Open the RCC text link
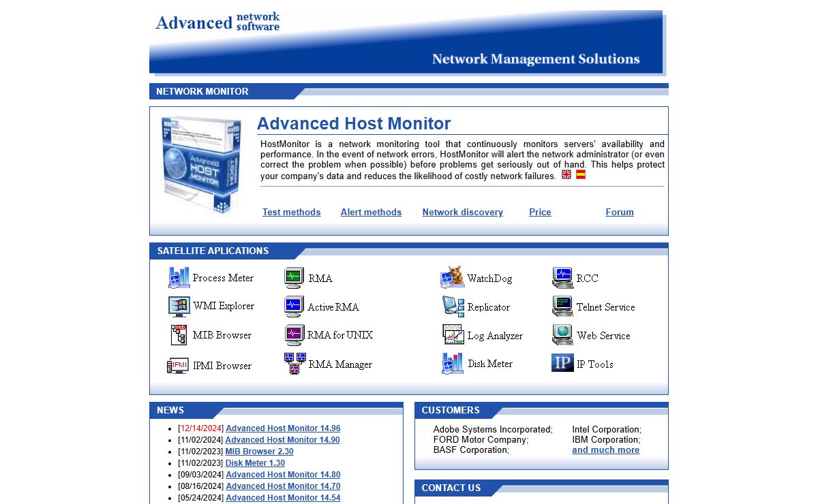 coord(588,279)
